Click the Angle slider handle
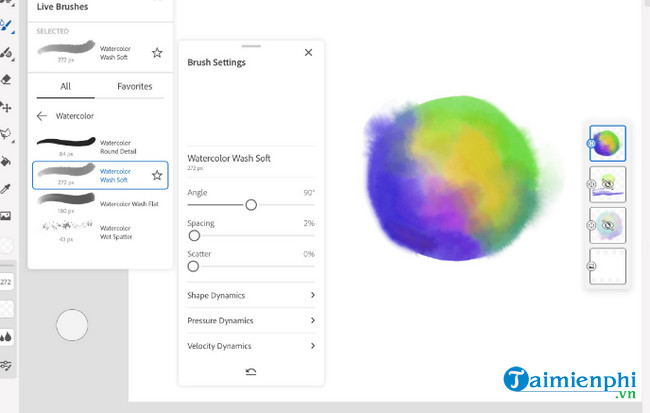 pyautogui.click(x=251, y=204)
